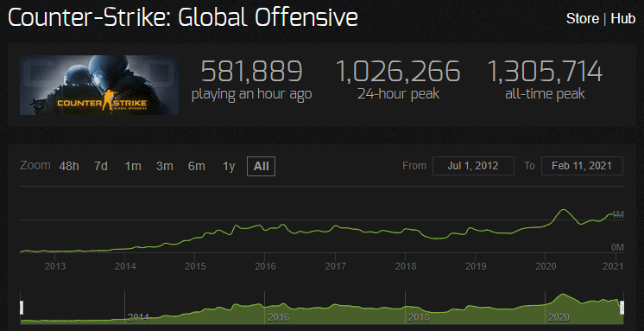Click the Counter-Strike game banner image
Viewport: 644px width, 331px height.
tap(99, 85)
